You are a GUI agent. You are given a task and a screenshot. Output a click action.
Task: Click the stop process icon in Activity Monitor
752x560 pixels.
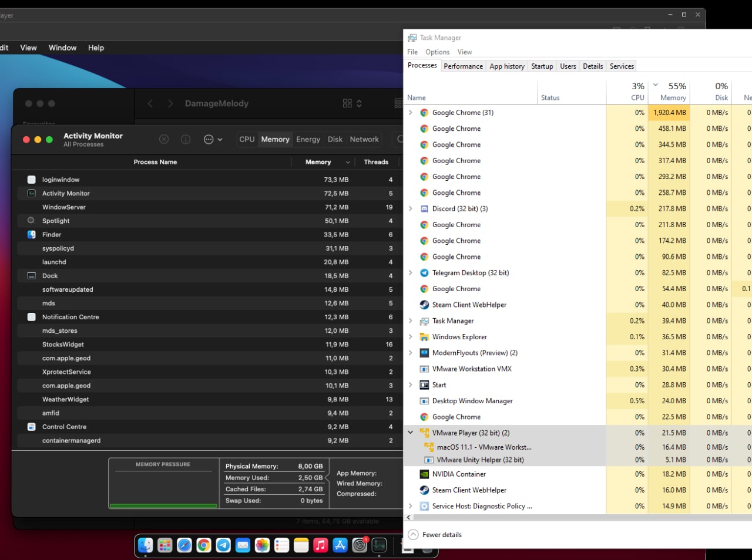point(164,139)
